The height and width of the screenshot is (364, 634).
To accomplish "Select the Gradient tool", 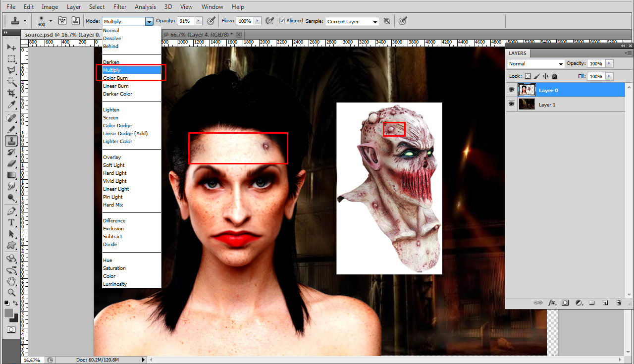I will point(11,175).
